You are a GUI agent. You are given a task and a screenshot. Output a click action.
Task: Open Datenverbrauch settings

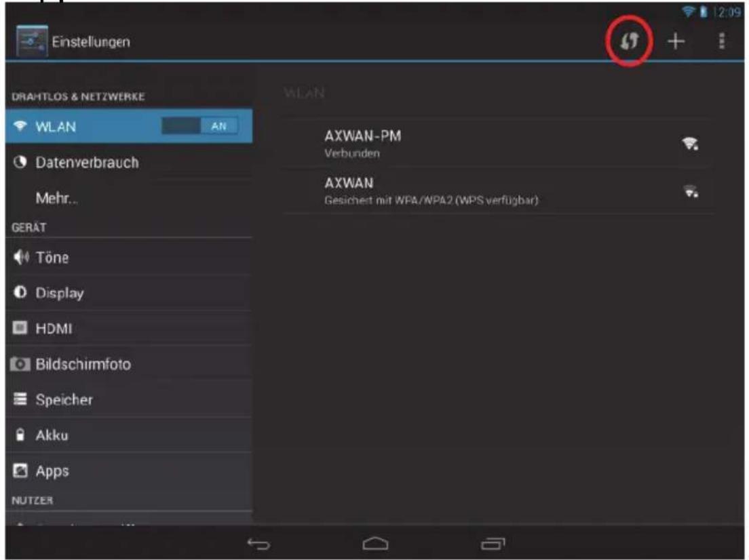[x=128, y=162]
